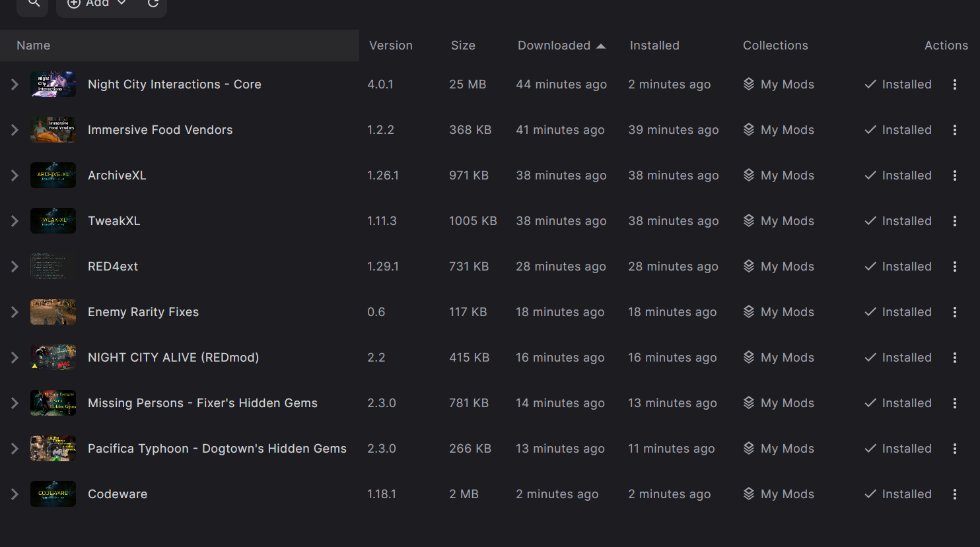Select the mod name RED4ext

pos(113,267)
